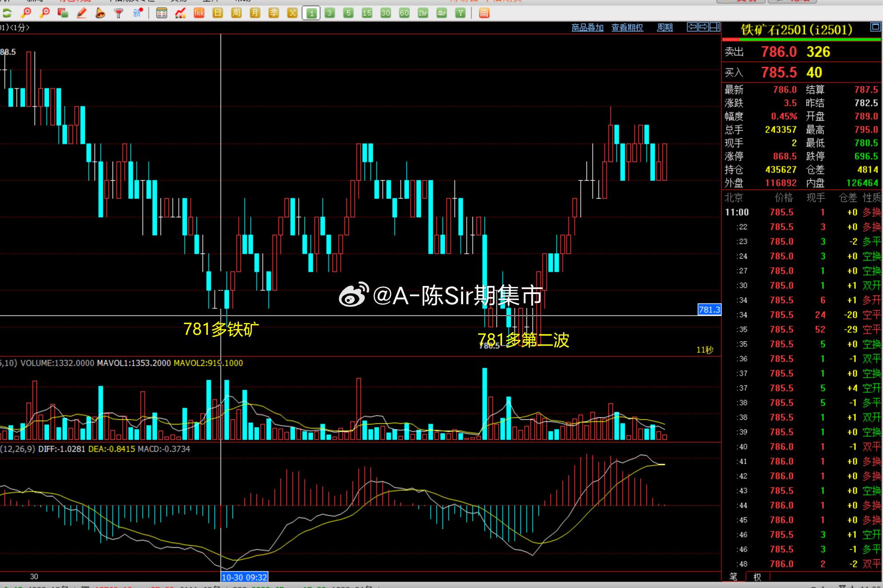Click the 幅度 value 0.45%
Viewport: 883px width, 588px height.
click(x=784, y=116)
